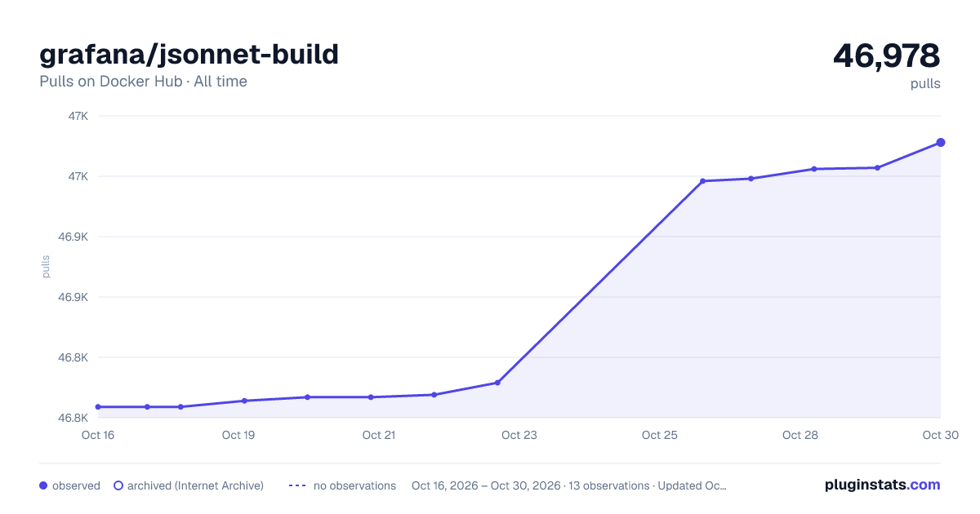The width and height of the screenshot is (980, 514).
Task: Click the date range and observations footer text
Action: [569, 485]
